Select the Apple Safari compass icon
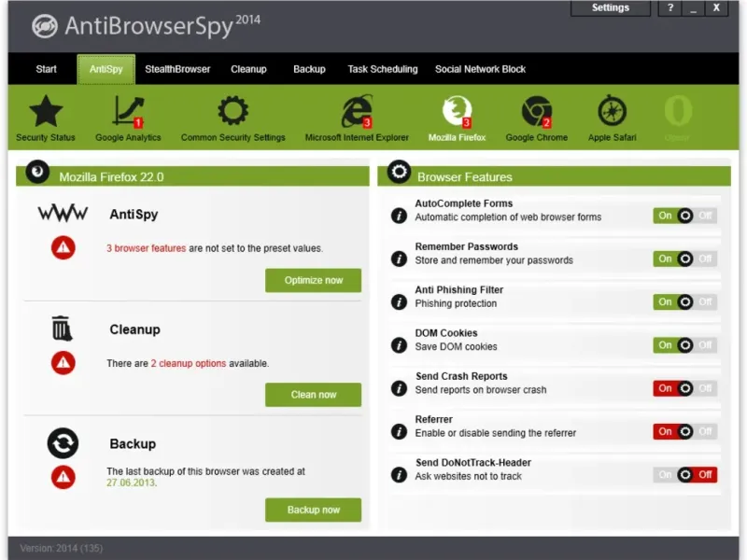 click(x=613, y=111)
